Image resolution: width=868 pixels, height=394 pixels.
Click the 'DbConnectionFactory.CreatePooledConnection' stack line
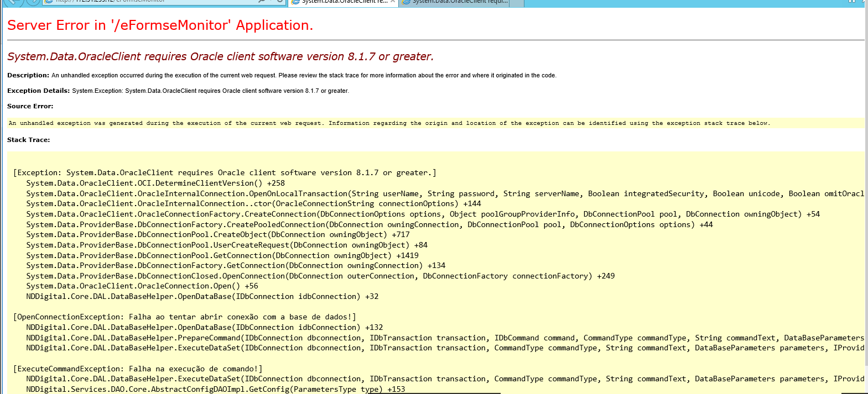370,224
